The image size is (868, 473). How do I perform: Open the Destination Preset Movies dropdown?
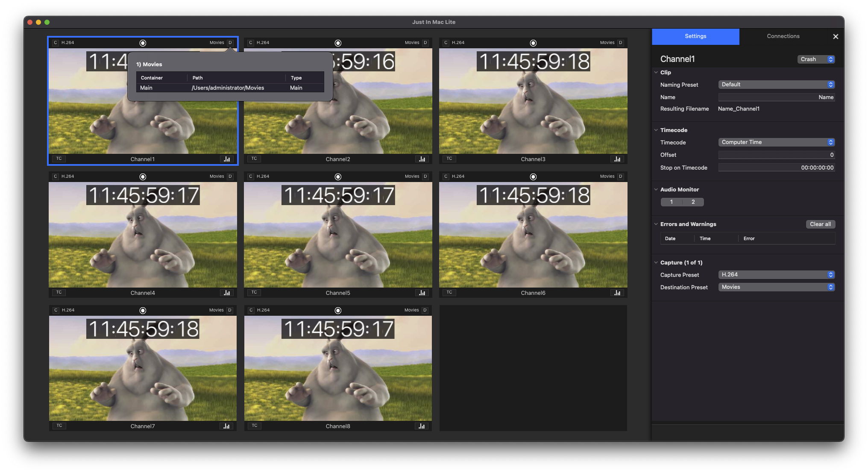pos(777,287)
